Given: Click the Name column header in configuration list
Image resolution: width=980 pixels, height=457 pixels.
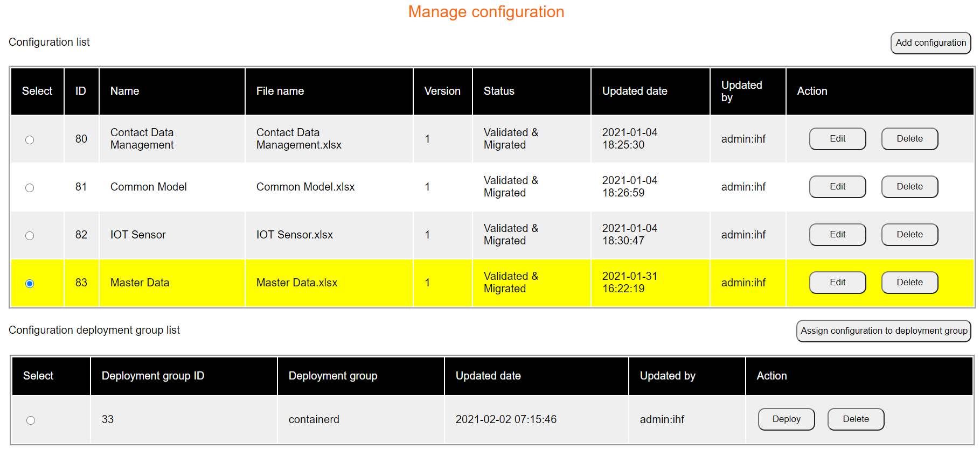Looking at the screenshot, I should pyautogui.click(x=172, y=92).
